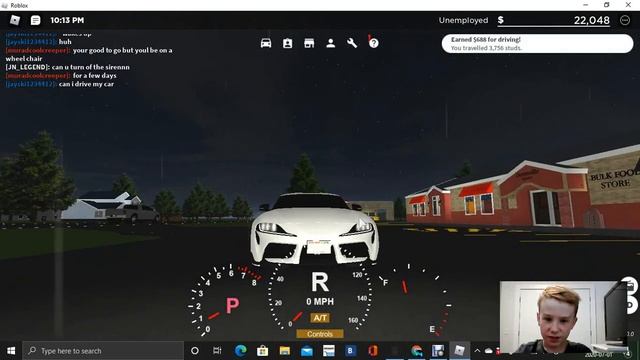
Task: Open the store shop icon
Action: pyautogui.click(x=309, y=43)
